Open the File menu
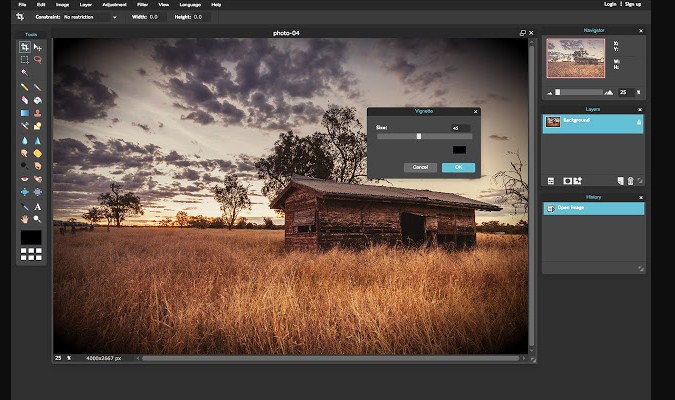The width and height of the screenshot is (675, 400). point(22,5)
